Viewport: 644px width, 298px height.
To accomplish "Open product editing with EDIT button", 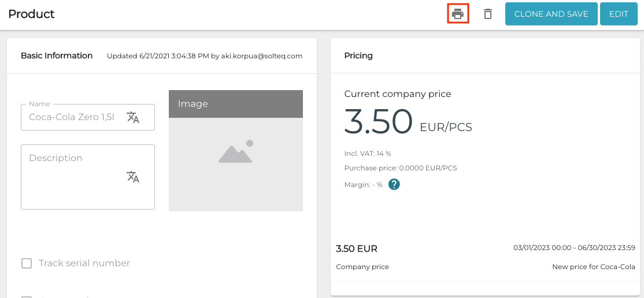I will tap(618, 14).
